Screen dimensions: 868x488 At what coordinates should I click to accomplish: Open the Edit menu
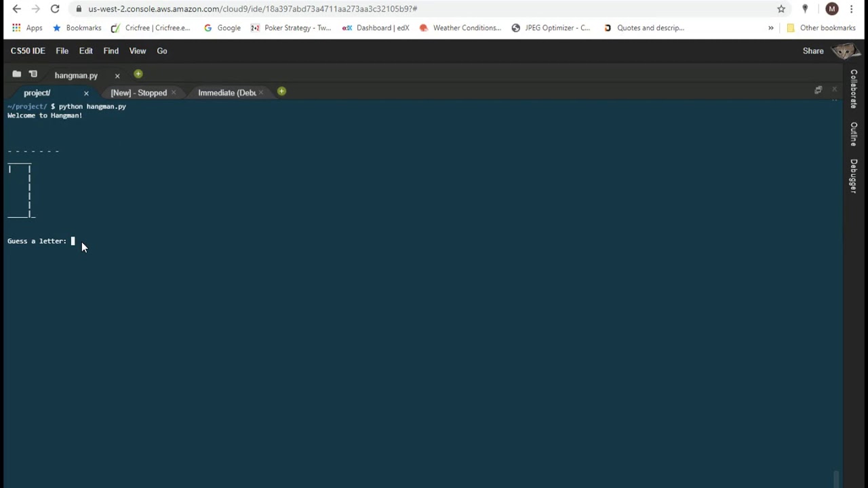point(85,51)
